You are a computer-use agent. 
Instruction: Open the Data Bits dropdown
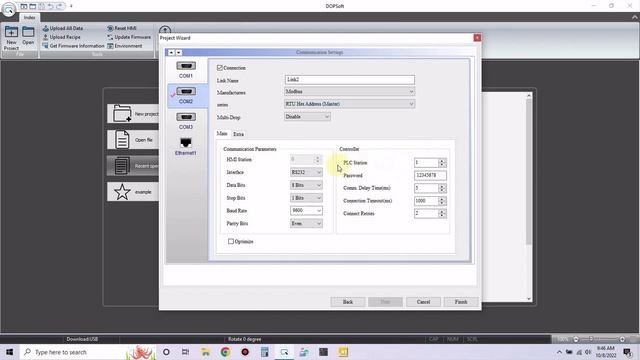[306, 185]
